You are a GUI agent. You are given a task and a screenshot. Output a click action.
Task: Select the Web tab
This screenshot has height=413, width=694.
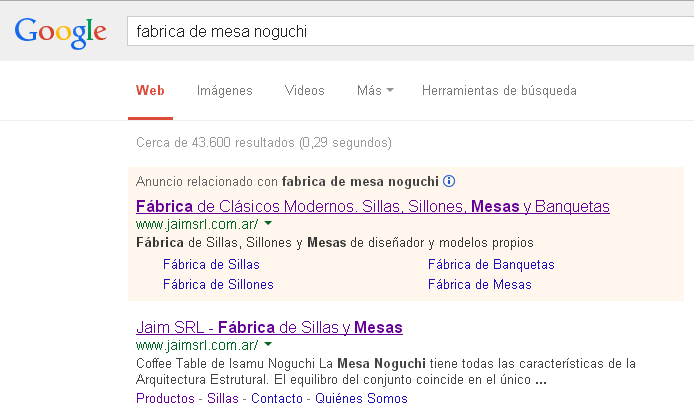[150, 90]
